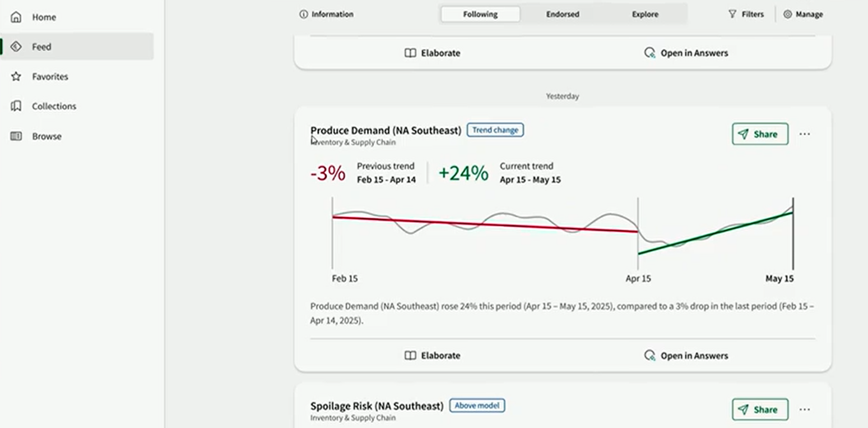Click the Share icon on Produce Demand card

743,134
